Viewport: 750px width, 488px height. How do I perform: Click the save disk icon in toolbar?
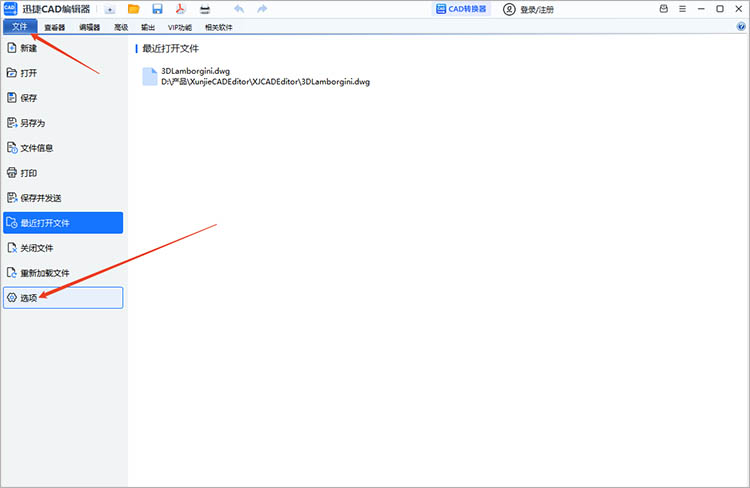tap(157, 9)
